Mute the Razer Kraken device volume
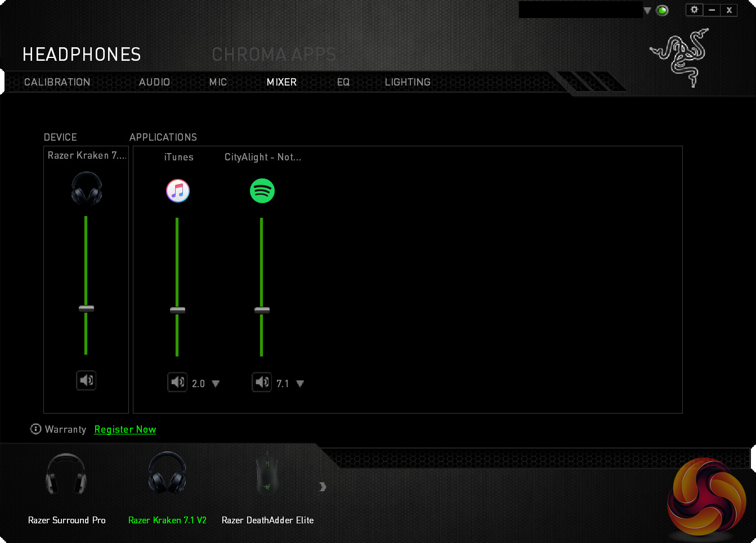756x543 pixels. pyautogui.click(x=86, y=380)
